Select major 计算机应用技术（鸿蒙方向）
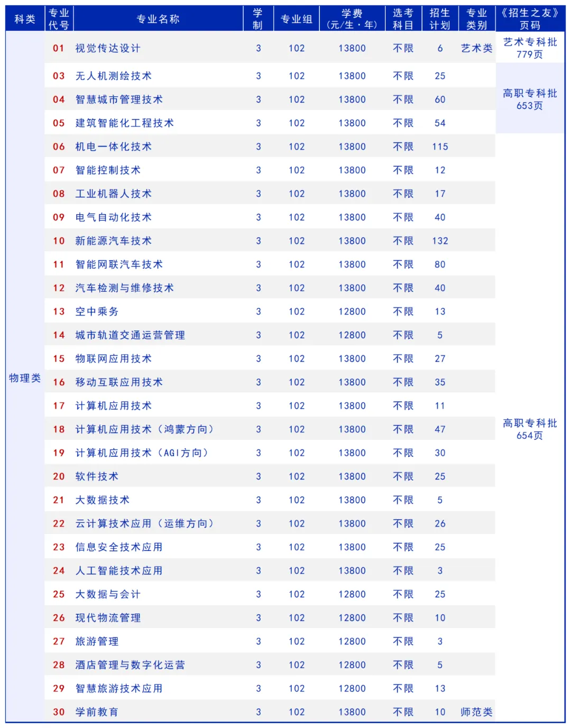This screenshot has width=571, height=728. pyautogui.click(x=145, y=429)
